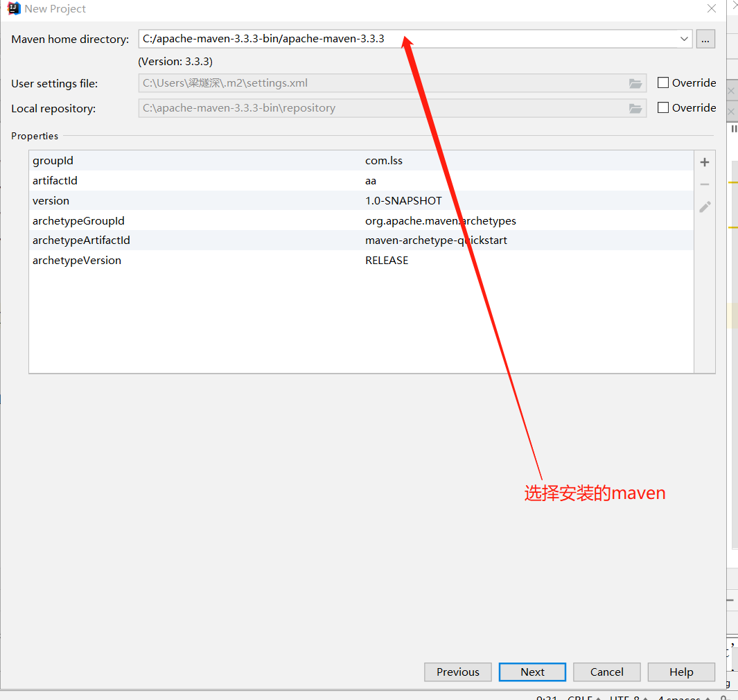Click the IntelliJ IDEA icon in title bar

[x=14, y=8]
